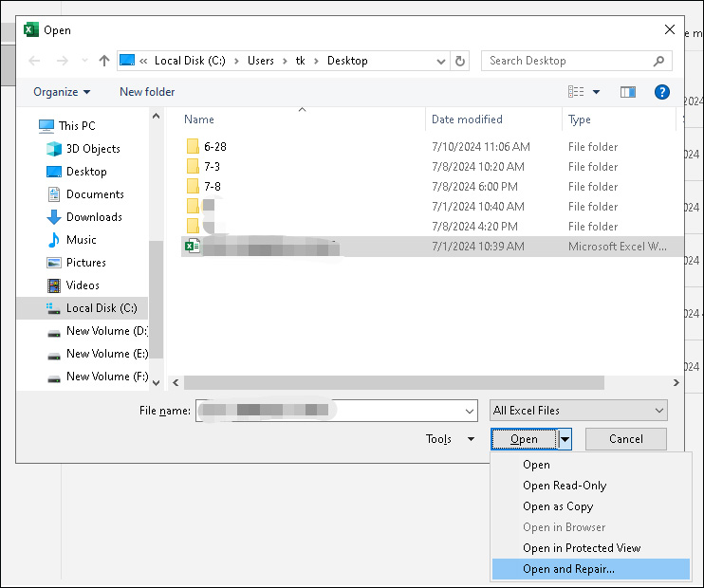Click Users in the address path
The height and width of the screenshot is (588, 704).
(260, 61)
